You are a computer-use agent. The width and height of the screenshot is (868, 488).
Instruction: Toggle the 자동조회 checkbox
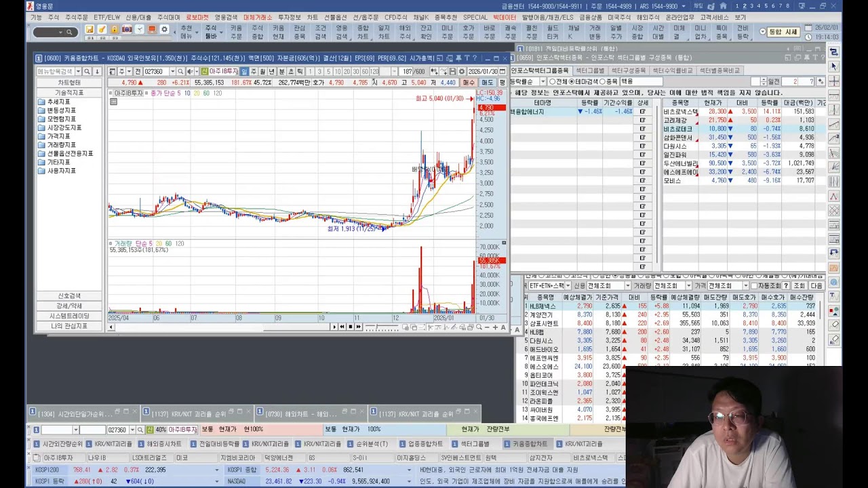(753, 286)
